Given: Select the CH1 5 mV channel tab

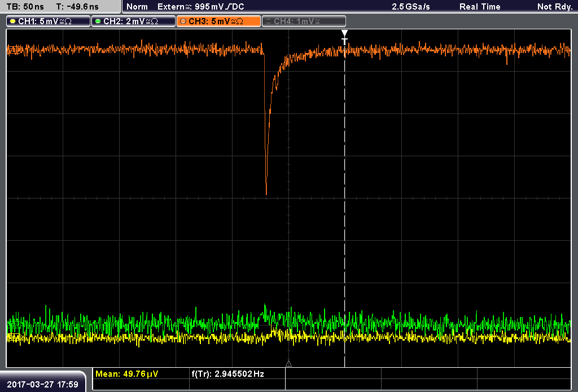Looking at the screenshot, I should click(x=49, y=21).
